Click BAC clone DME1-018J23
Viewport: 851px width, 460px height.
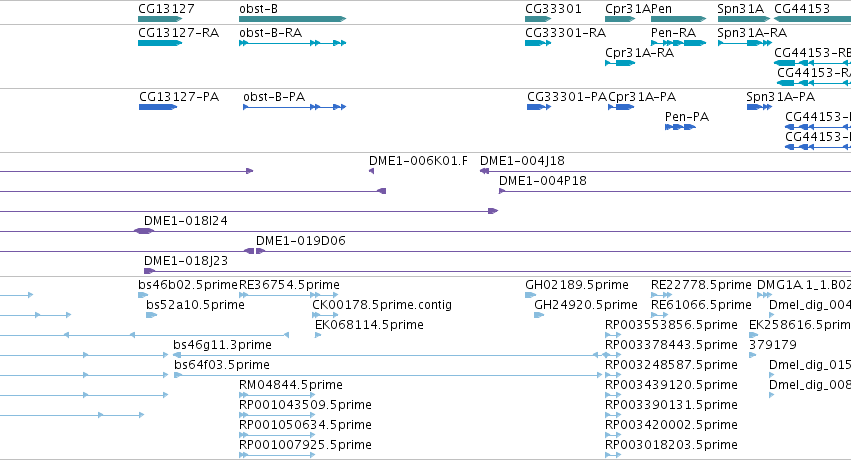pos(186,261)
